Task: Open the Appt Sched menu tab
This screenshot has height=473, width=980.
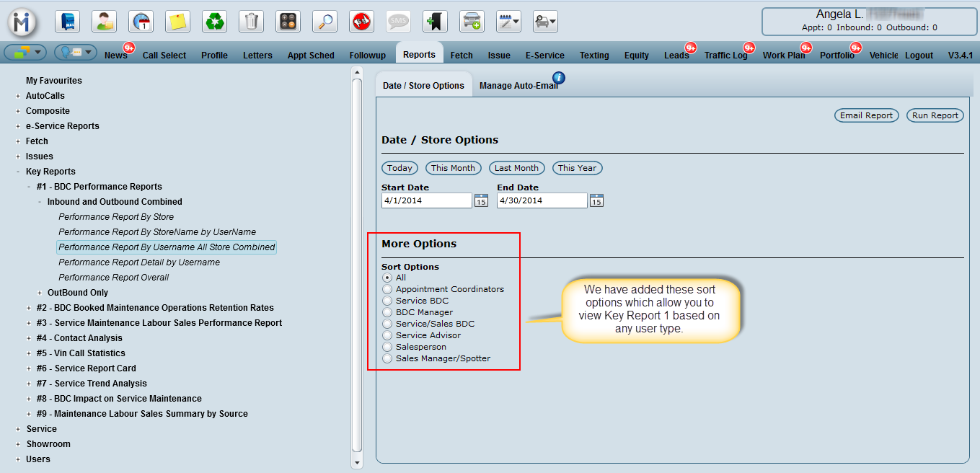Action: [x=311, y=56]
